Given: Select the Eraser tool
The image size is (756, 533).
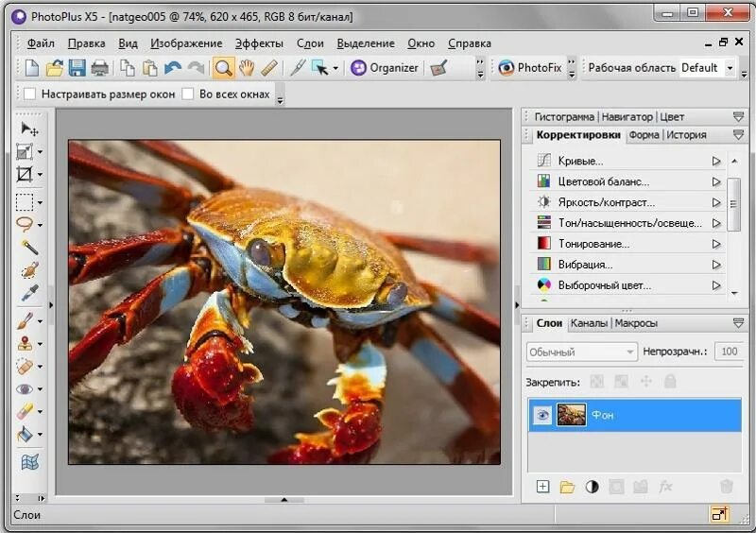Looking at the screenshot, I should click(25, 411).
